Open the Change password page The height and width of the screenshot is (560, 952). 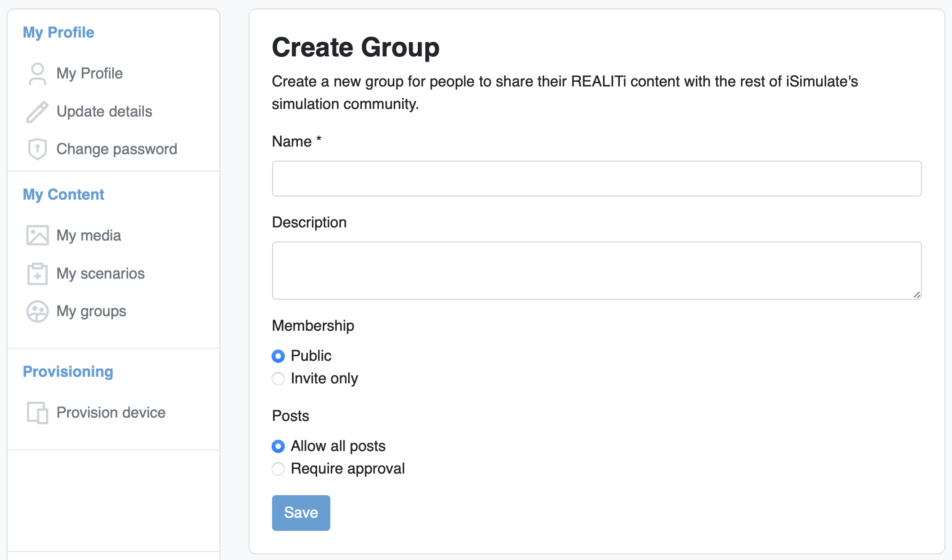click(117, 149)
